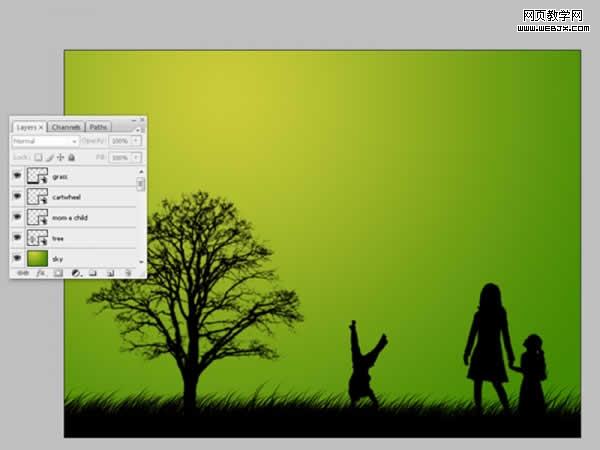Close the Layers tab with its x
This screenshot has width=600, height=450.
click(x=41, y=127)
